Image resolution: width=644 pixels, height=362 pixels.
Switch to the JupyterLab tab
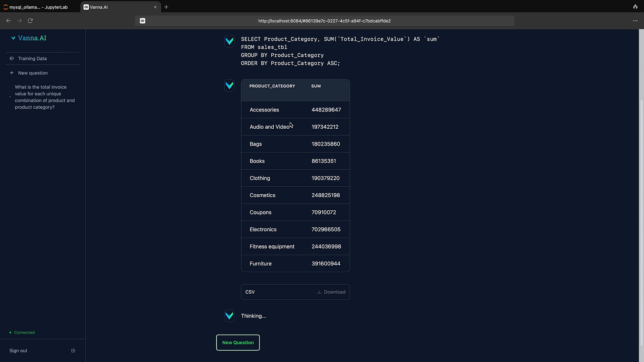coord(38,7)
